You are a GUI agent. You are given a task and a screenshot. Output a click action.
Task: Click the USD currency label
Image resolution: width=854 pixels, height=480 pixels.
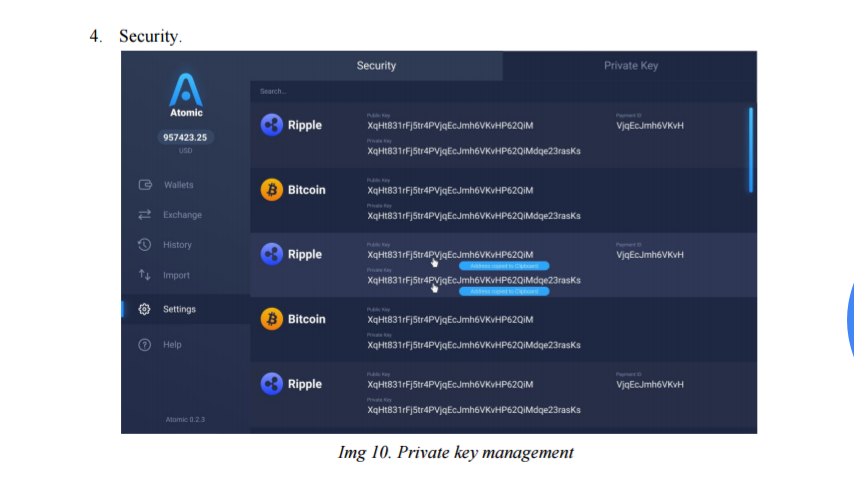click(x=185, y=151)
